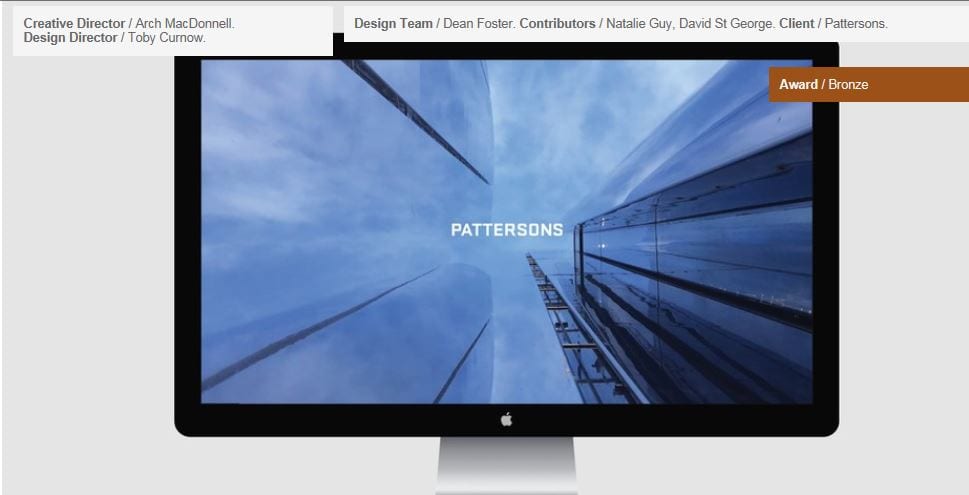
Task: Click the Creative Director credit, Arch MacDonnell
Action: [129, 23]
